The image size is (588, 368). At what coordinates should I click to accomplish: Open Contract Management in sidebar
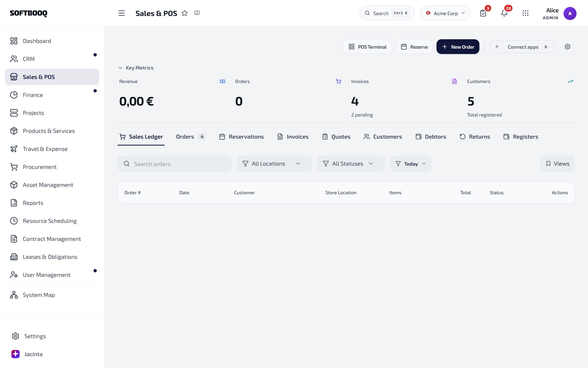(52, 239)
